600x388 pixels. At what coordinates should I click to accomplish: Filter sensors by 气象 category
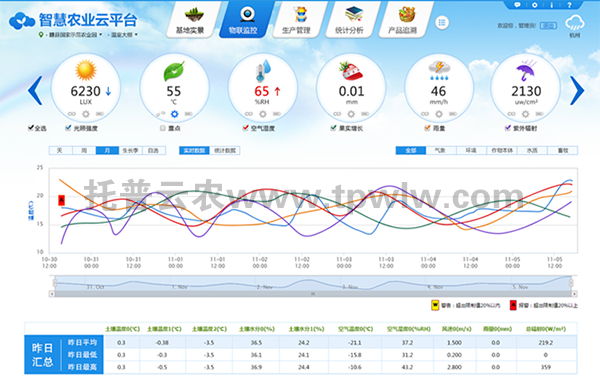click(x=440, y=150)
